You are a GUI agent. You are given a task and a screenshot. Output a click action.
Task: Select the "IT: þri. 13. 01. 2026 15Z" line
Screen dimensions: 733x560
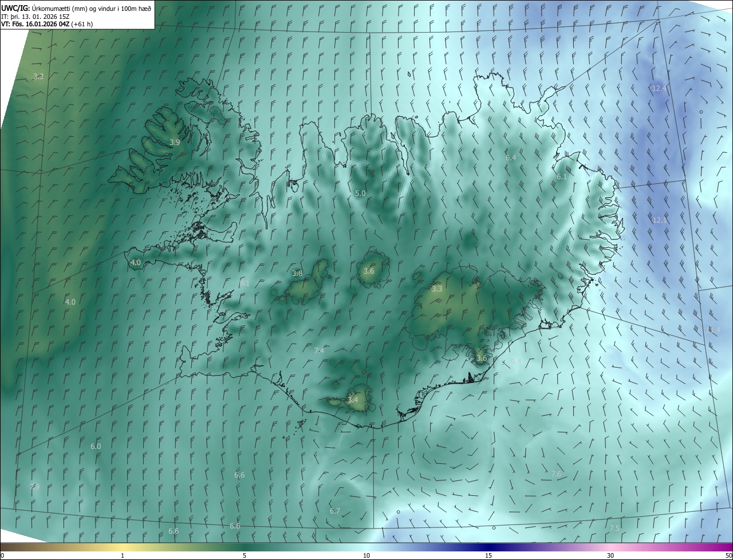pos(36,16)
